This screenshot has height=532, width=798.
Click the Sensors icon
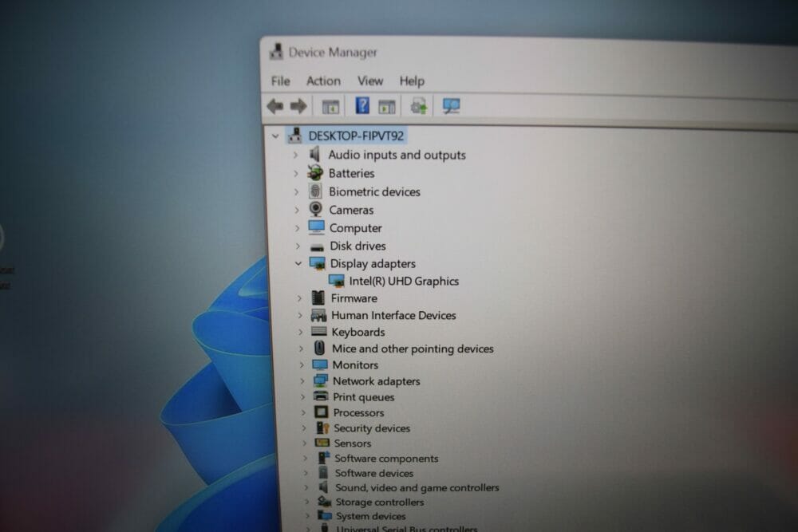[322, 443]
